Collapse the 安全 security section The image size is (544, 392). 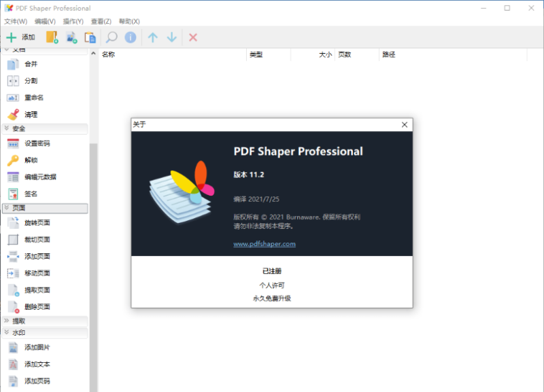click(45, 128)
